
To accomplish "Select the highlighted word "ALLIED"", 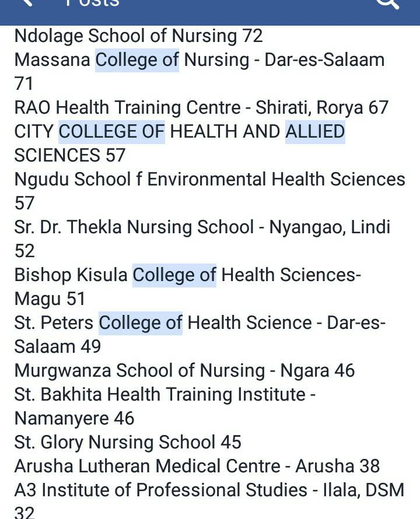I will click(315, 132).
